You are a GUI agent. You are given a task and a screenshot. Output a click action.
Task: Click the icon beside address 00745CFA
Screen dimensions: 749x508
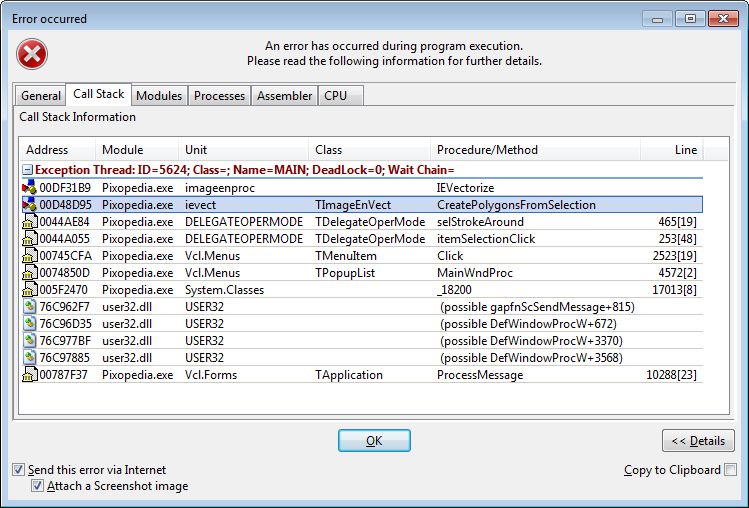[x=30, y=256]
